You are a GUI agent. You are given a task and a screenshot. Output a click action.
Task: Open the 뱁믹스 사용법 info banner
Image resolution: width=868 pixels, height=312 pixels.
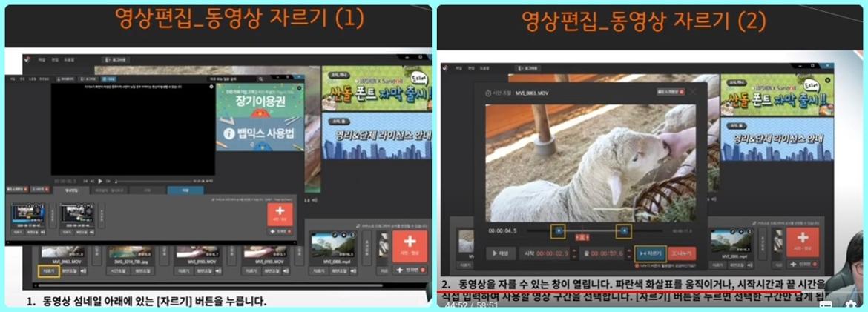tap(261, 134)
